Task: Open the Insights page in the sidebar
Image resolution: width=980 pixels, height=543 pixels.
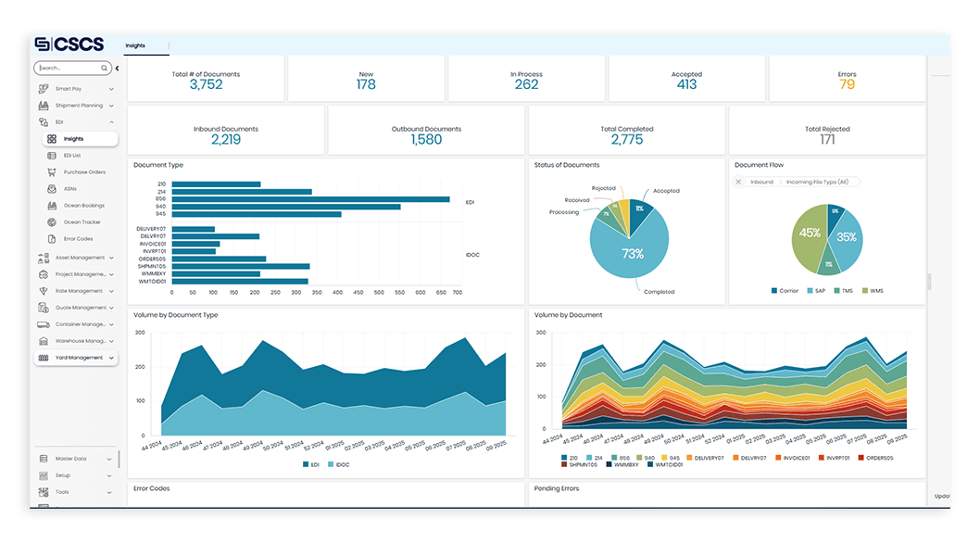Action: [73, 139]
